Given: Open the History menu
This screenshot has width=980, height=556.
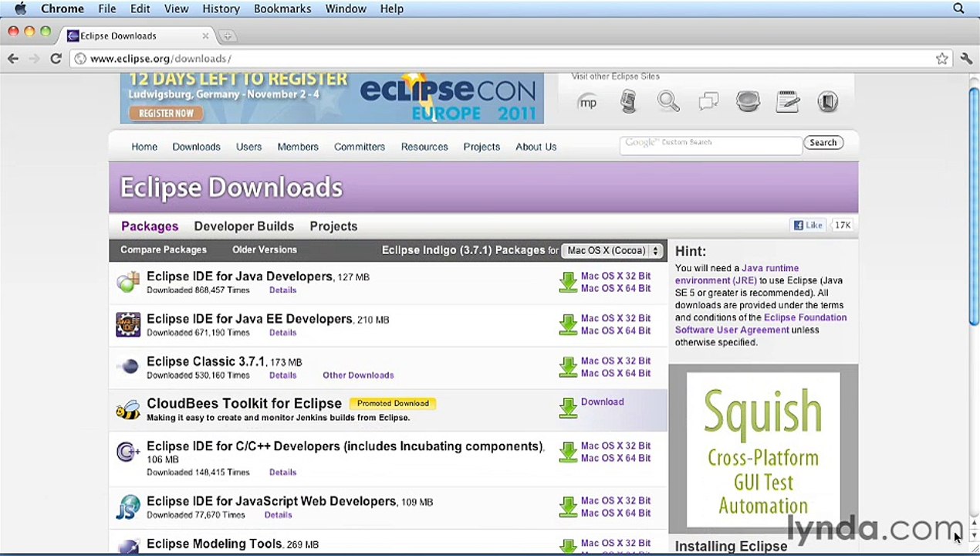Looking at the screenshot, I should tap(221, 8).
